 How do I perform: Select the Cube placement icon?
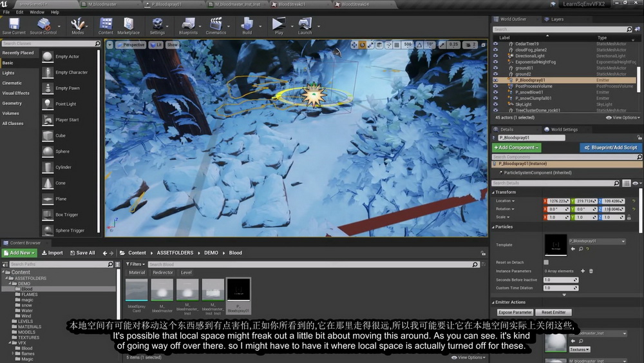pos(48,135)
